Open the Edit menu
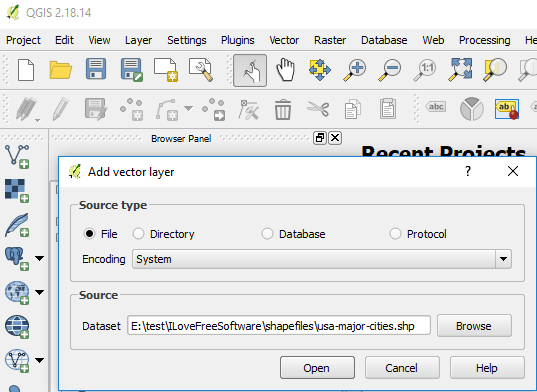 point(64,40)
